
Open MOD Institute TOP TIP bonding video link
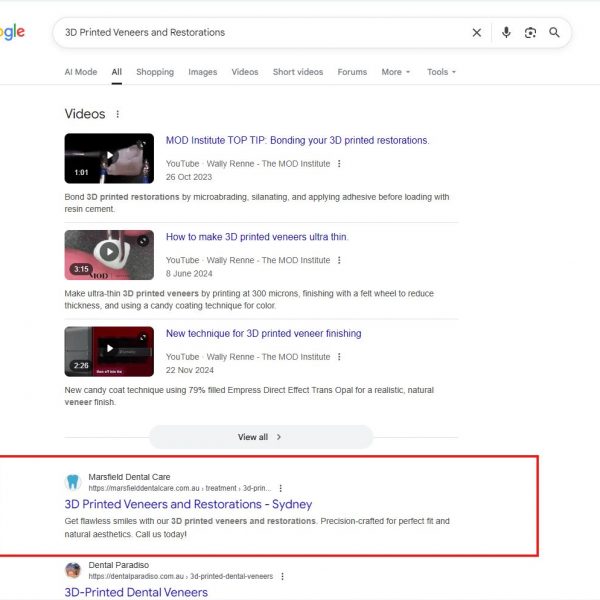297,140
